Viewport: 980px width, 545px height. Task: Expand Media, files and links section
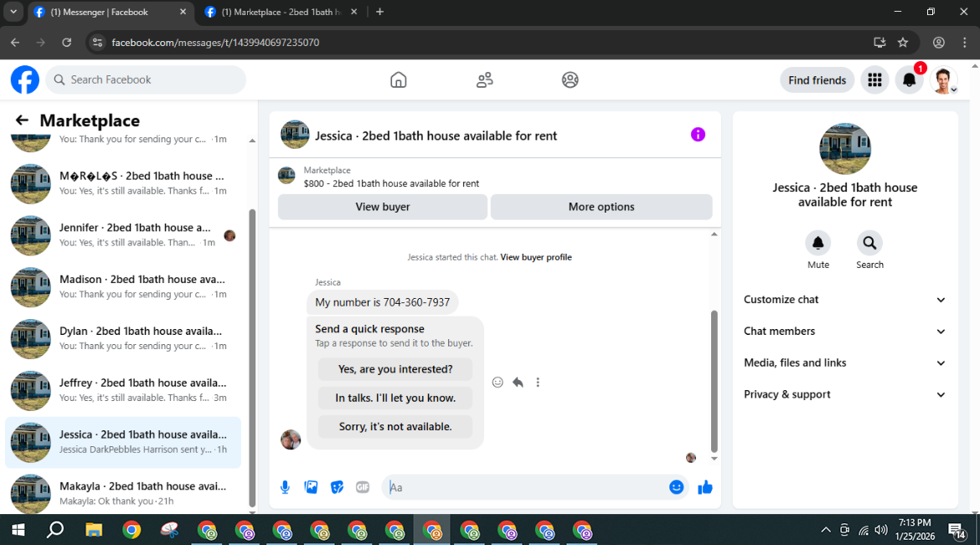[845, 363]
